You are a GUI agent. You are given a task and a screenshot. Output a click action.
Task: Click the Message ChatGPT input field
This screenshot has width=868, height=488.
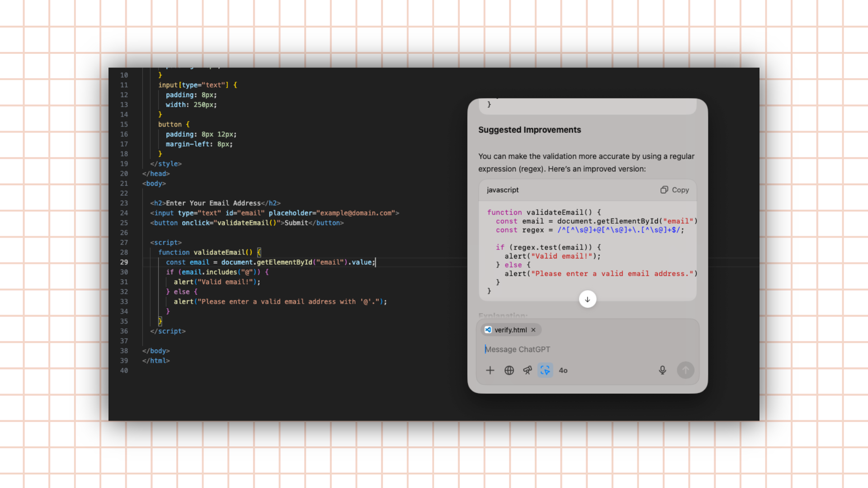(x=588, y=349)
